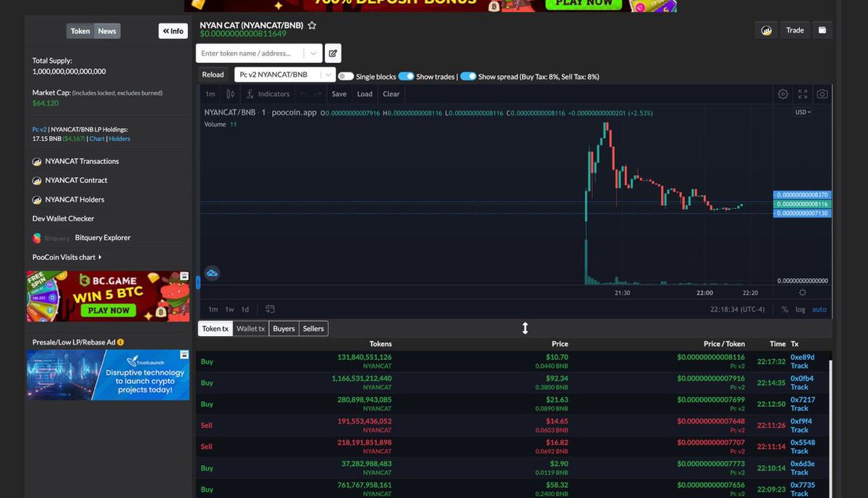Open the Indicators menu on the chart toolbar
The height and width of the screenshot is (498, 868).
[x=268, y=94]
